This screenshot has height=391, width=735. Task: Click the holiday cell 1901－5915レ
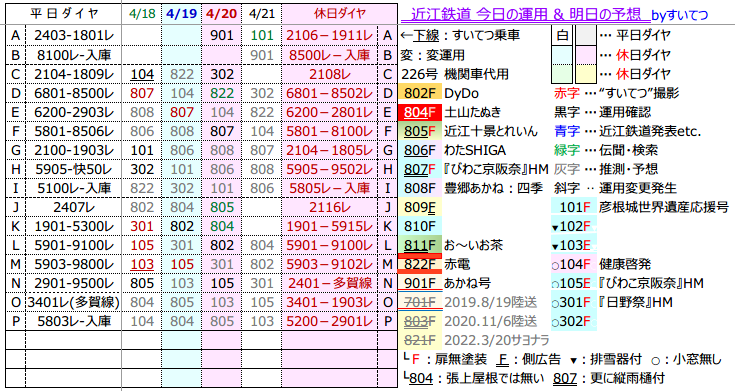(330, 226)
